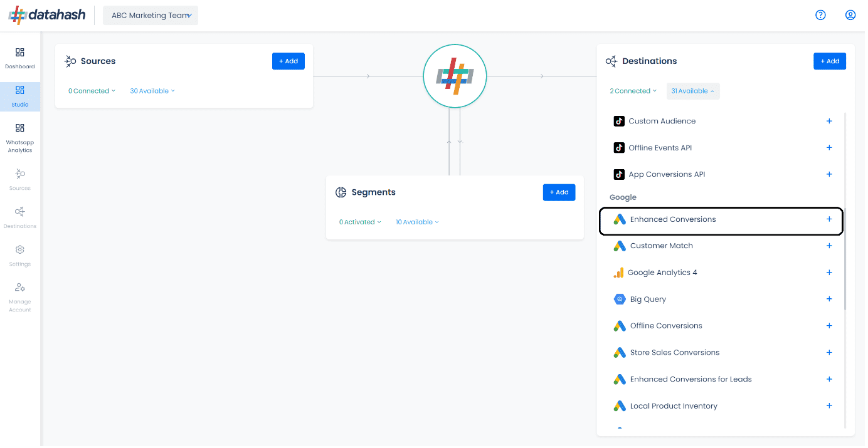Click the Add button in Segments panel

point(559,192)
